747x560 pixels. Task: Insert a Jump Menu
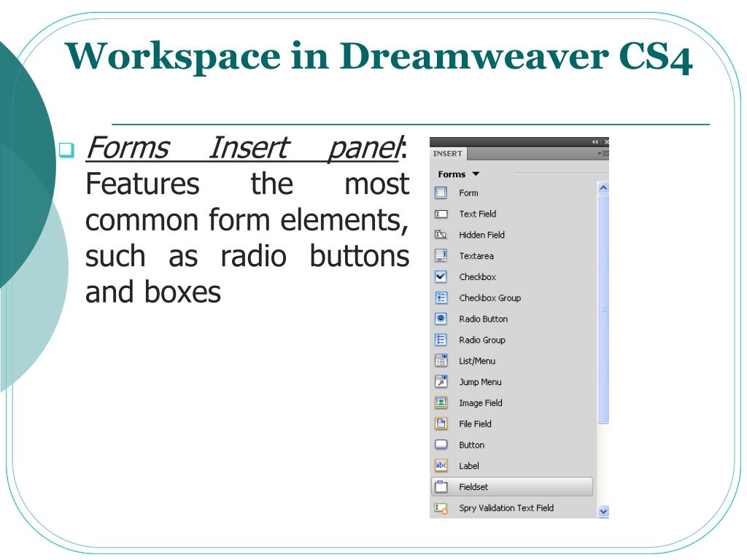pos(468,382)
